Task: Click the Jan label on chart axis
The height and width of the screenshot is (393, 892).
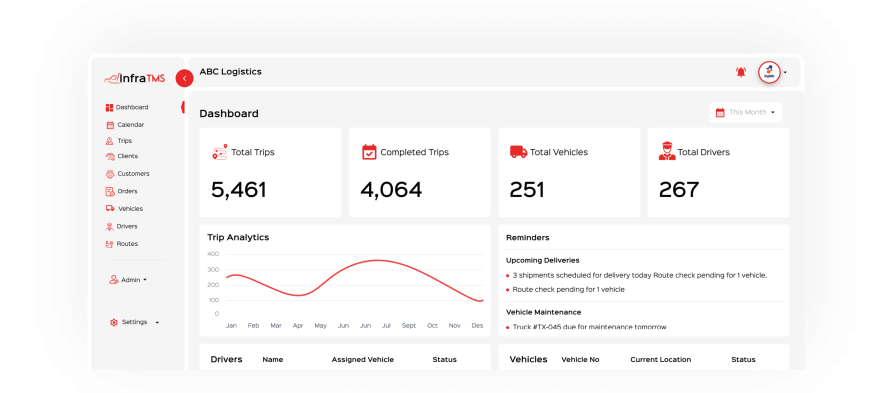Action: 231,326
